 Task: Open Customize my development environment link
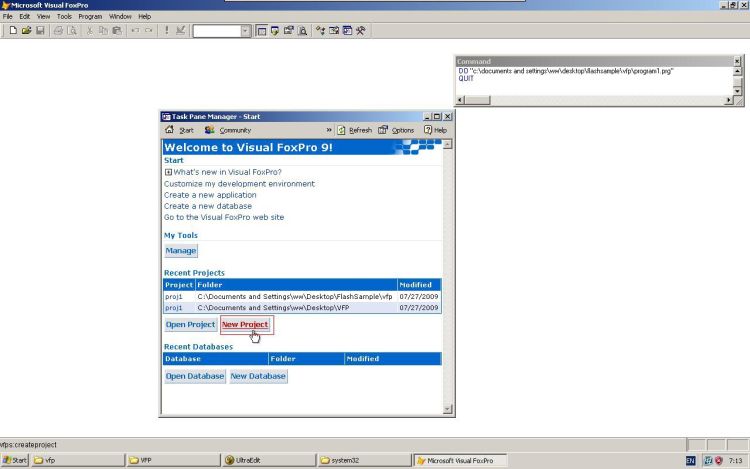(x=239, y=184)
